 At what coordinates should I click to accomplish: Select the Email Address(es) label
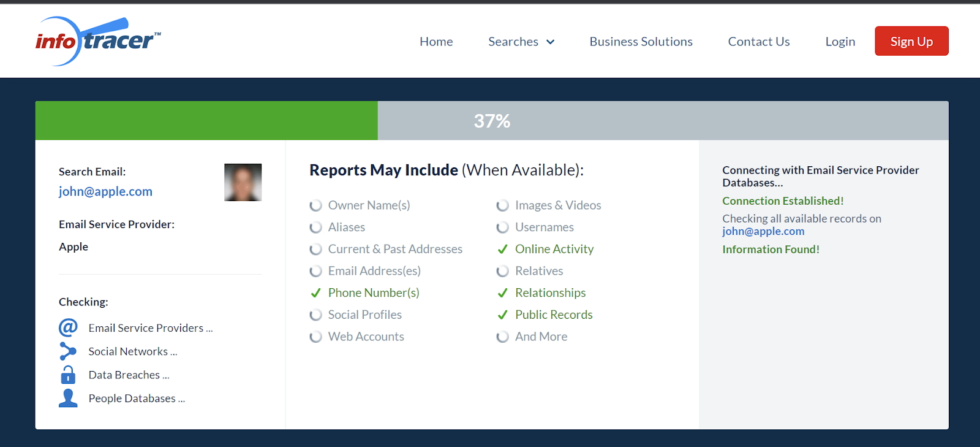tap(374, 271)
